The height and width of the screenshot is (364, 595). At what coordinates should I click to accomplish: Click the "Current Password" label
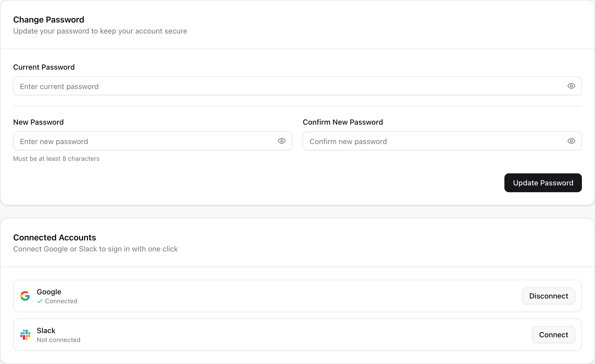(44, 67)
